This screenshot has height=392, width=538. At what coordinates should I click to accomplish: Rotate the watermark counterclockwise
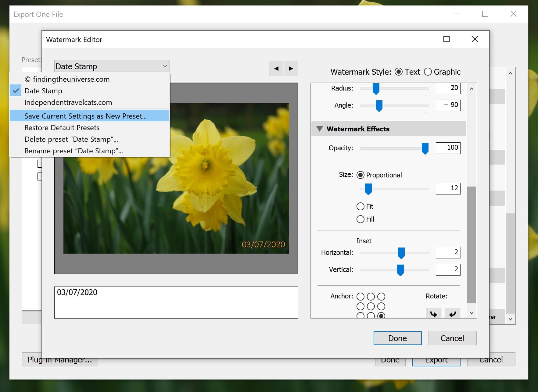pyautogui.click(x=453, y=314)
